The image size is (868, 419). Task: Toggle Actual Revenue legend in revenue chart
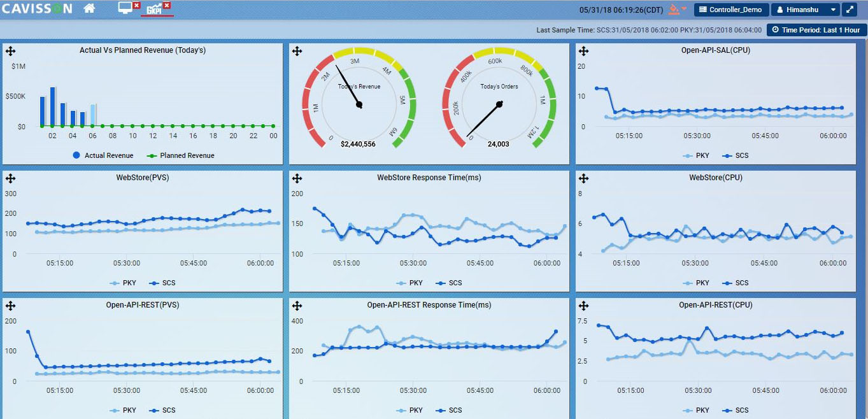[x=103, y=155]
